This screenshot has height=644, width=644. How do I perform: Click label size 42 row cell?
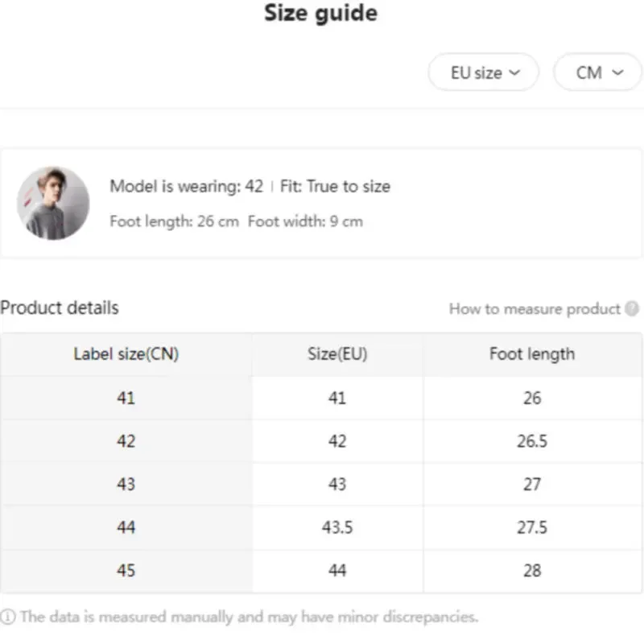(126, 441)
